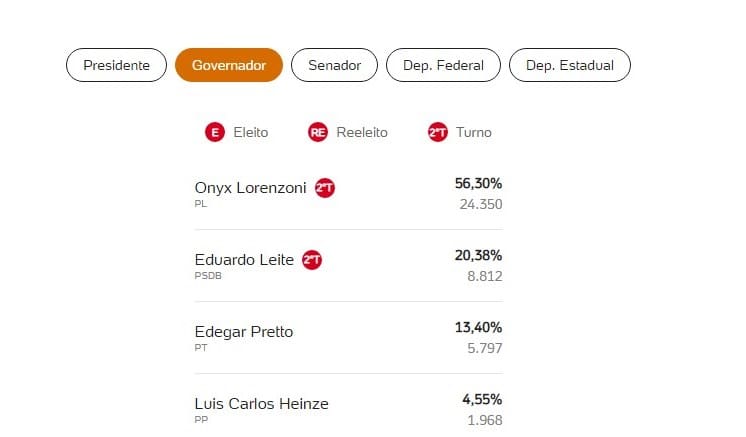Screen dimensions: 746x437
Task: Click the 56,30% percentage value
Action: [478, 184]
